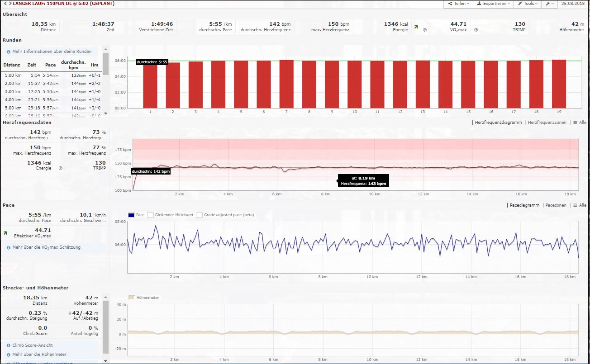Open the wrench settings dropdown

(x=549, y=4)
